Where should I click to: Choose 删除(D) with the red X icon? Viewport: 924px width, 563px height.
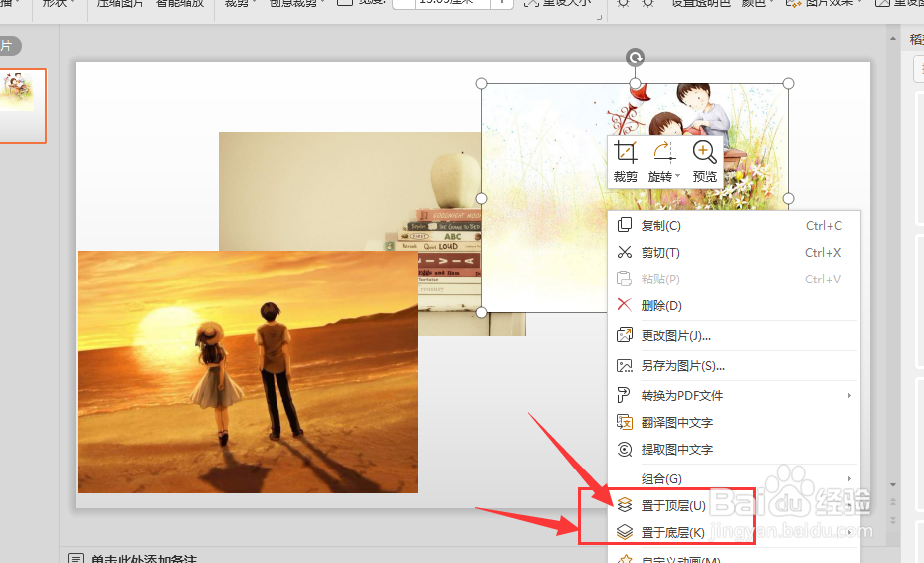(734, 306)
